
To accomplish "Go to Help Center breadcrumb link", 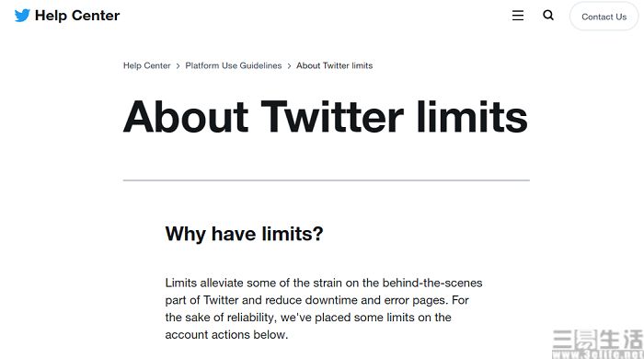I will pos(146,65).
